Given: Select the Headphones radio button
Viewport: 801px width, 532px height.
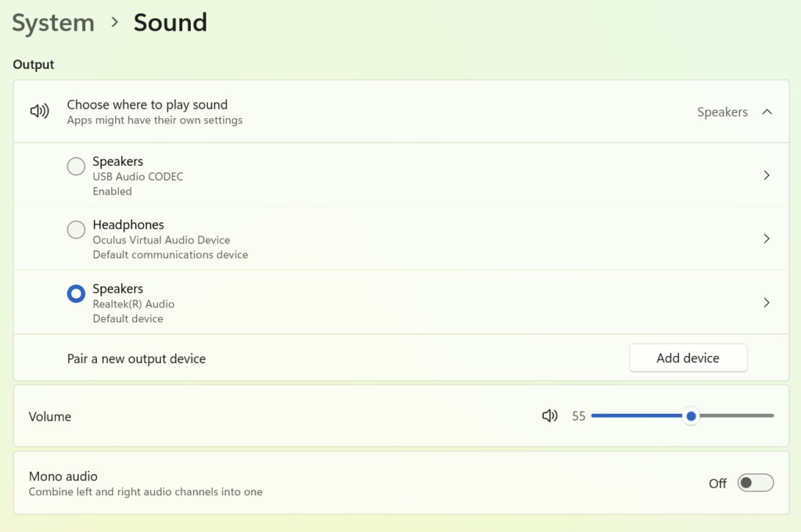Looking at the screenshot, I should click(x=76, y=230).
